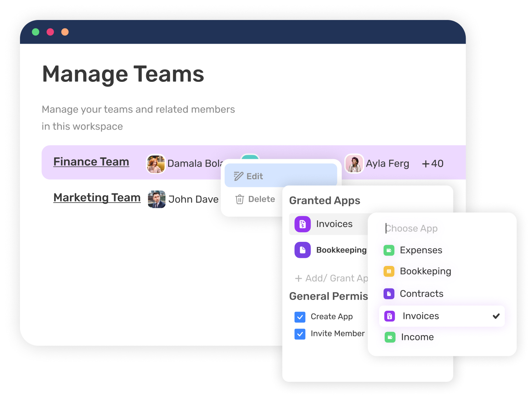Uncheck the Create App permission
The width and height of the screenshot is (532, 397).
coord(300,317)
